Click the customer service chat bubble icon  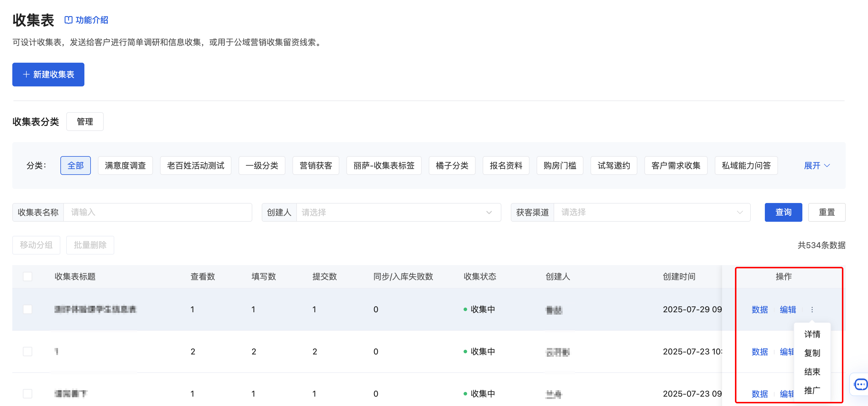click(860, 384)
